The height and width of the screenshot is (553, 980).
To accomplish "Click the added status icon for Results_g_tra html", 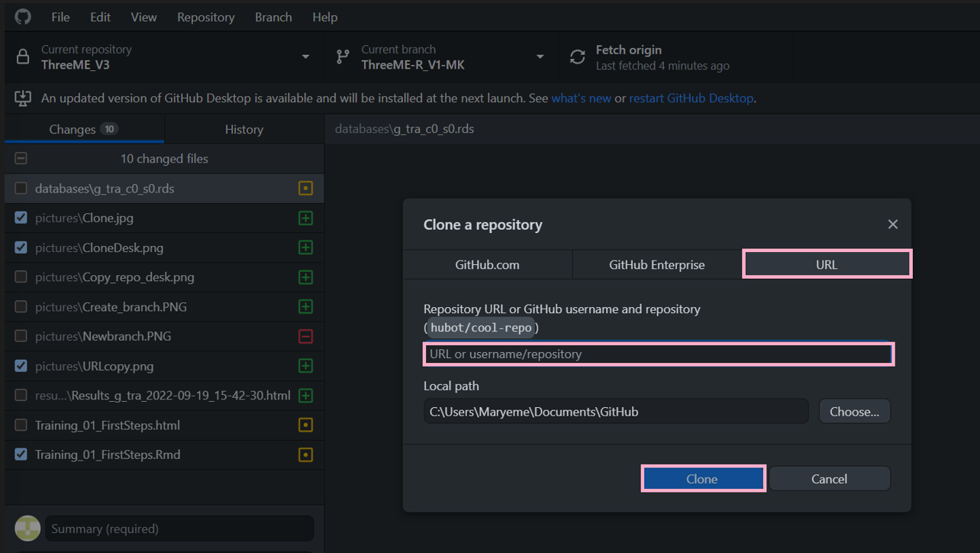I will (x=305, y=396).
